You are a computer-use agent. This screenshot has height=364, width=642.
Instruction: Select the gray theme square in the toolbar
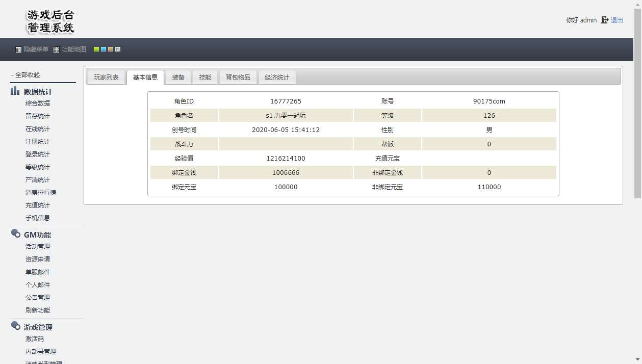(x=118, y=49)
